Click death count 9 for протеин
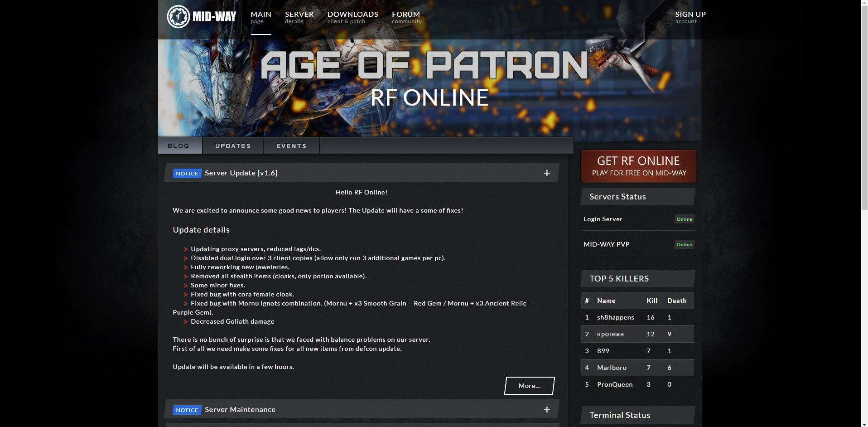 point(669,334)
